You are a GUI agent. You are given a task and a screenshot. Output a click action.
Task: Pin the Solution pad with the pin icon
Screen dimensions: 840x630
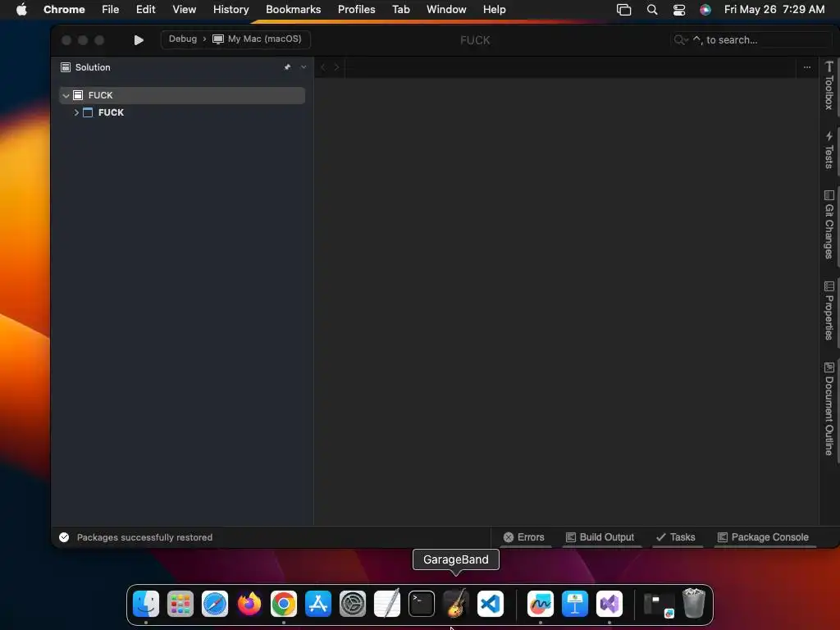tap(287, 67)
